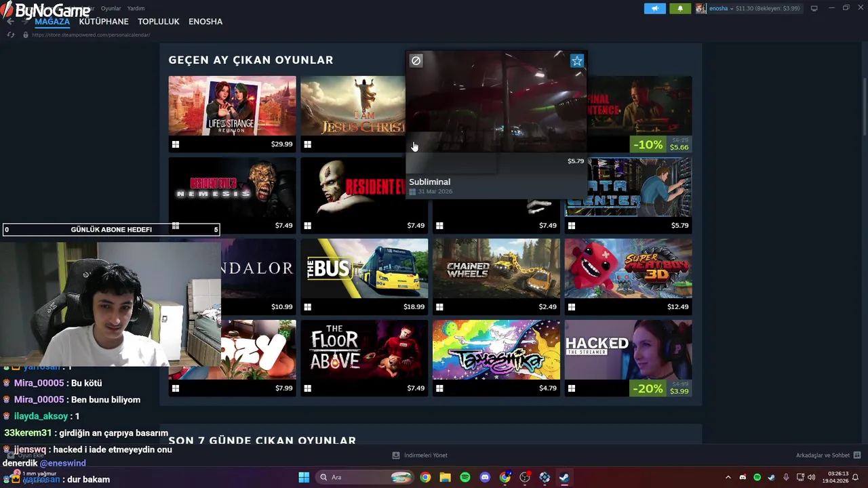
Task: Click Windows platform icon under The Bus
Action: tap(307, 307)
